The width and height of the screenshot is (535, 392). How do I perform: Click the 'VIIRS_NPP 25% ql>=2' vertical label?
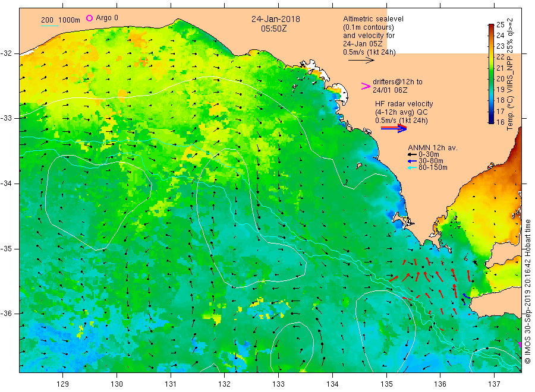tap(510, 56)
